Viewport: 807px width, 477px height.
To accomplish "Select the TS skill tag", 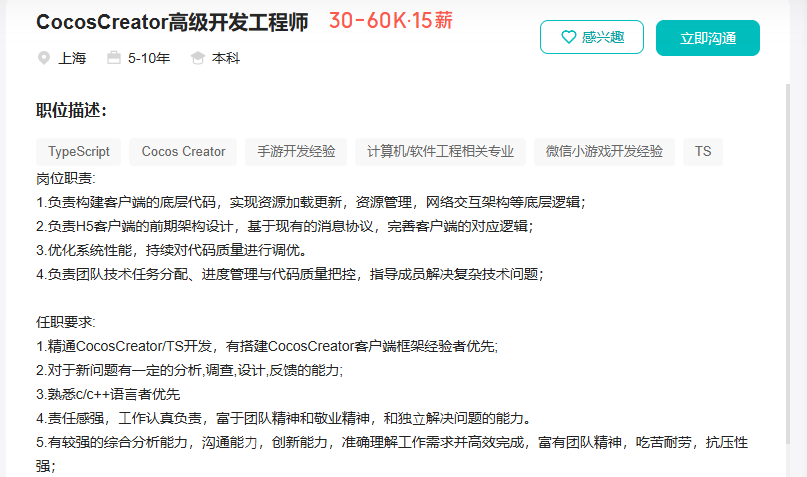I will (x=703, y=152).
